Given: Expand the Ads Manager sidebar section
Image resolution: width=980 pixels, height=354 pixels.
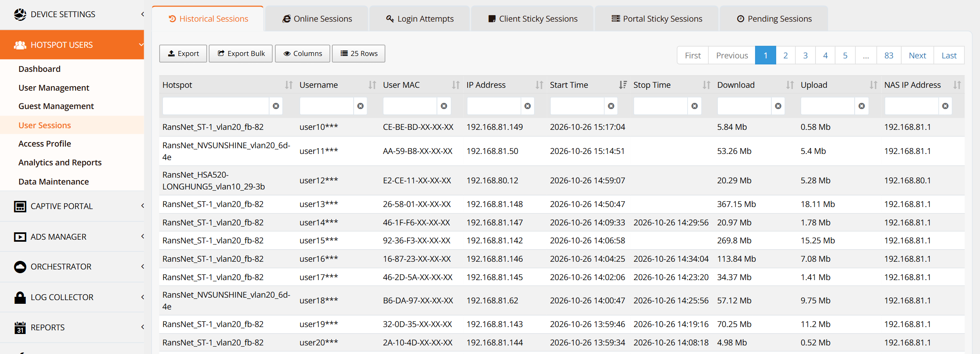Looking at the screenshot, I should [x=72, y=237].
